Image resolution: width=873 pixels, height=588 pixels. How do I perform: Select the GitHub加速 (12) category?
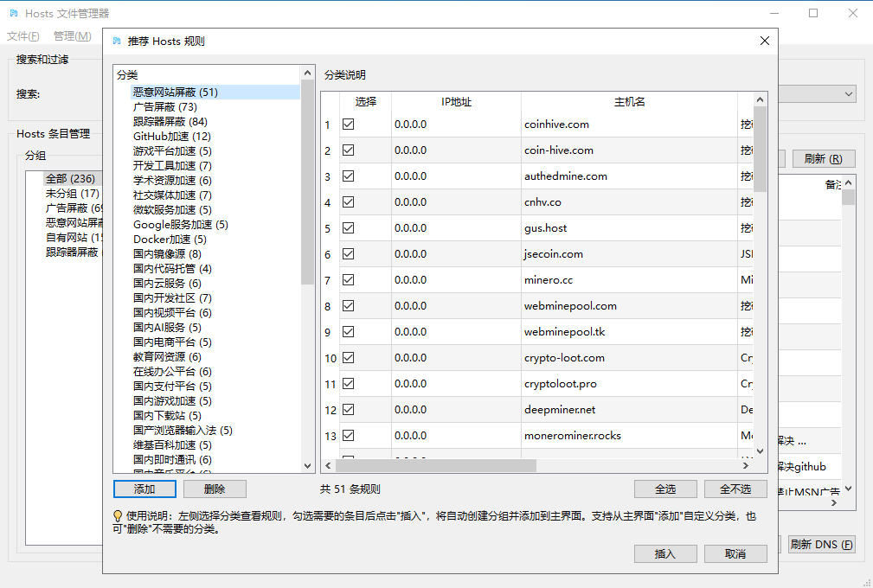tap(171, 137)
